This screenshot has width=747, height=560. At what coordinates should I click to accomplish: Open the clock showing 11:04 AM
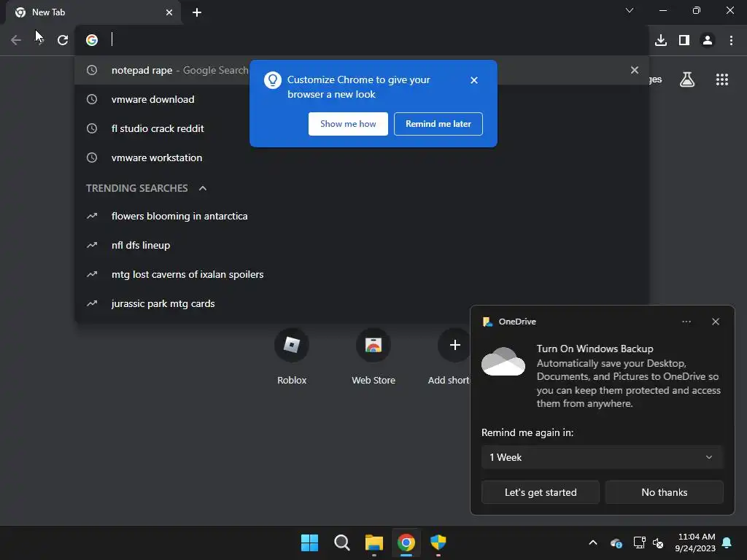pyautogui.click(x=695, y=542)
